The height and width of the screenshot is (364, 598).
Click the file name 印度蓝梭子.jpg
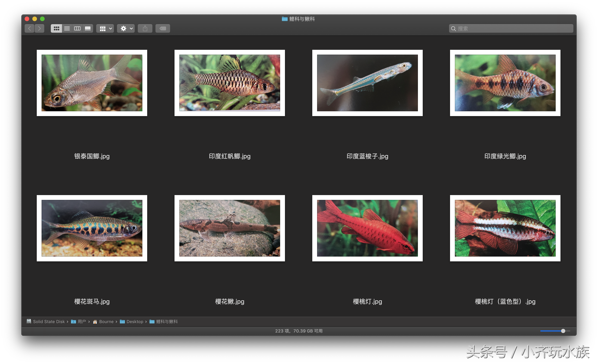pos(367,156)
